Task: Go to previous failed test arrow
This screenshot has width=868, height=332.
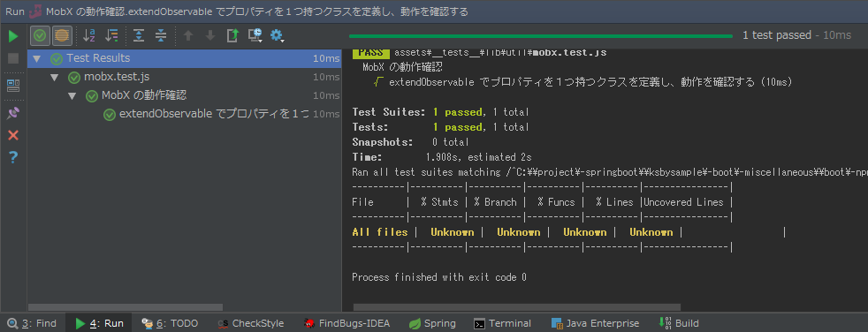Action: click(x=188, y=36)
